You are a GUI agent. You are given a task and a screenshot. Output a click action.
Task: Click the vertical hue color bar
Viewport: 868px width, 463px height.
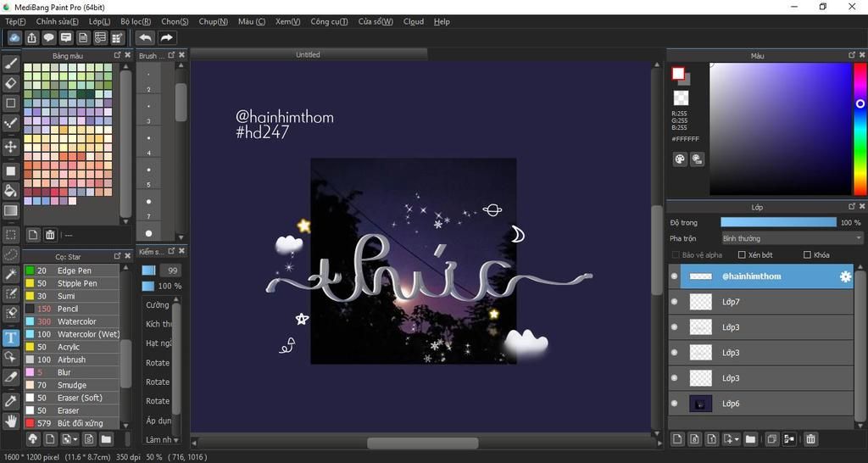coord(860,129)
